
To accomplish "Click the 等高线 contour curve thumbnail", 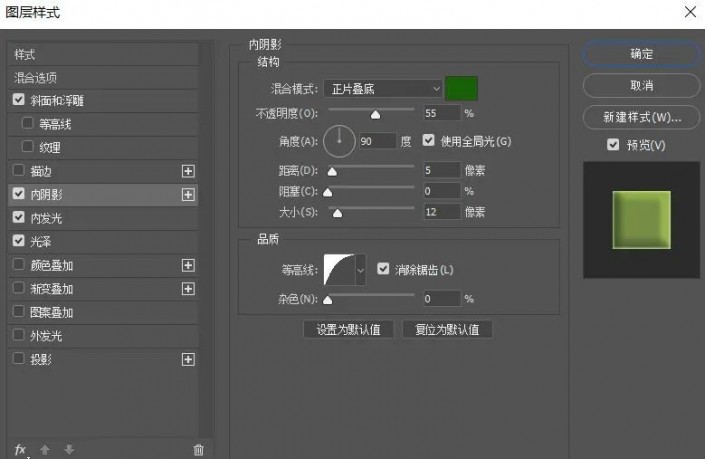I will pos(339,270).
